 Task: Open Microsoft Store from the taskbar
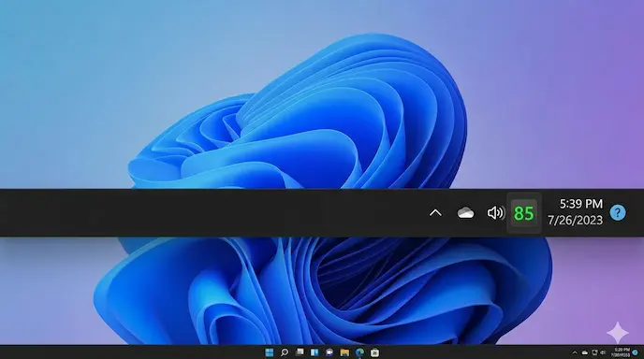pyautogui.click(x=374, y=352)
